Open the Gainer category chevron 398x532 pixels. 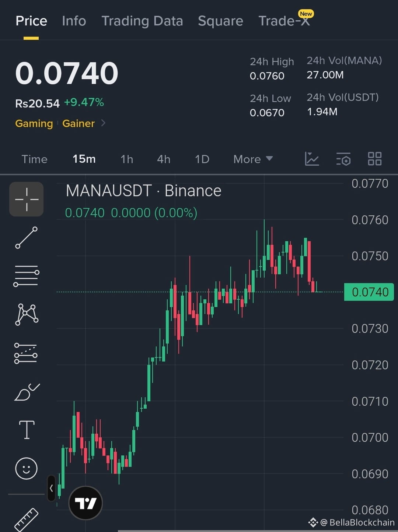click(x=103, y=123)
